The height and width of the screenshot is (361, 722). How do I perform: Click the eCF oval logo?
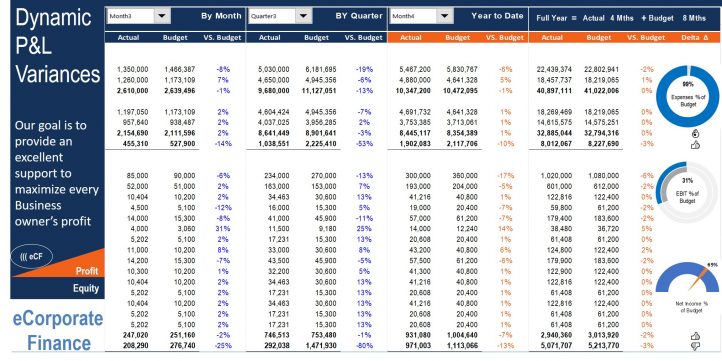point(32,256)
